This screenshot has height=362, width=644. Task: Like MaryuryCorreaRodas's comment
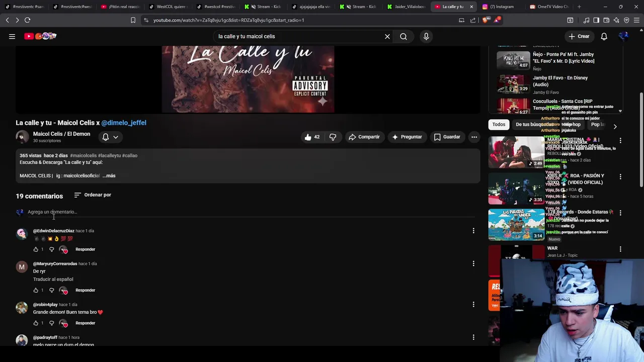(36, 290)
